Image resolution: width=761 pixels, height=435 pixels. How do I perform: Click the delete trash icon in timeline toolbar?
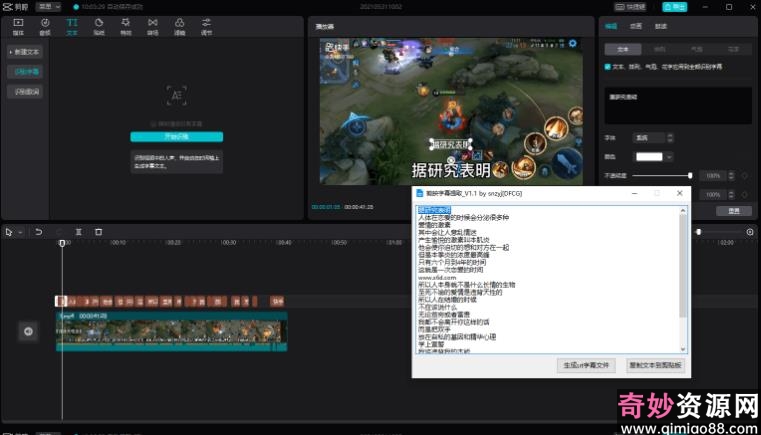(98, 232)
